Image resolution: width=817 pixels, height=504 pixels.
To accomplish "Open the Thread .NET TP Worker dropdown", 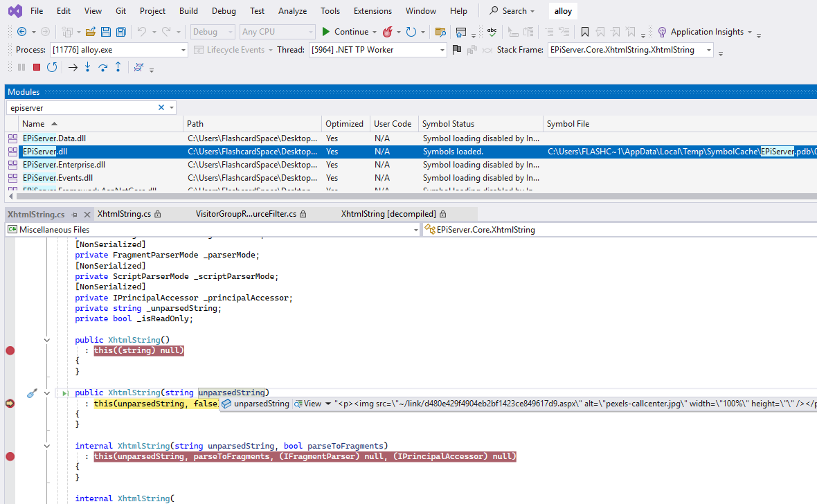I will click(x=442, y=50).
